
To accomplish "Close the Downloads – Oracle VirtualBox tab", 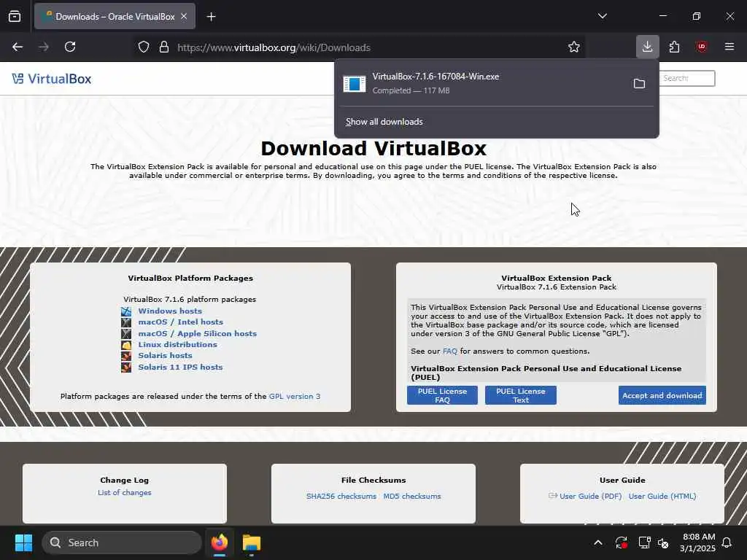I will point(184,16).
